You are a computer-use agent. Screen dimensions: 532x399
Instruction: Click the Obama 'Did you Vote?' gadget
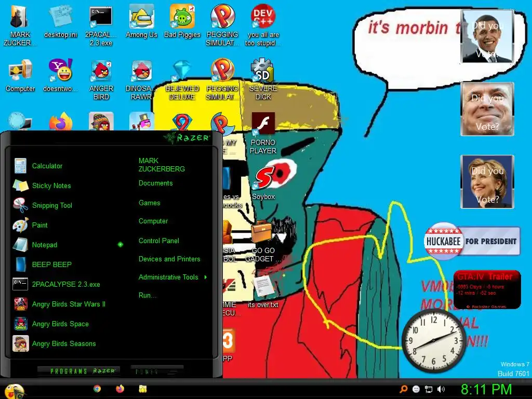pos(487,36)
